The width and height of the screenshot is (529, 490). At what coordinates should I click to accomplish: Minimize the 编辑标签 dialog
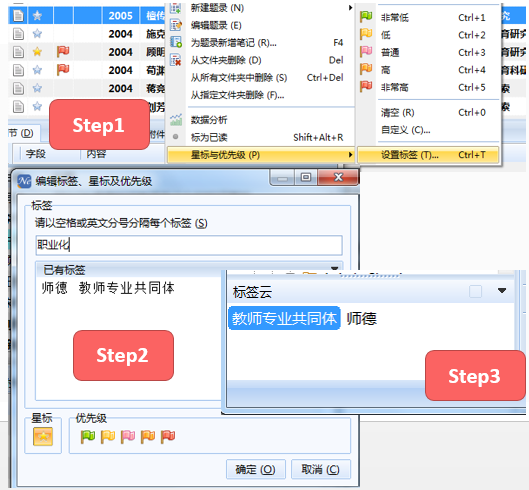[x=283, y=178]
